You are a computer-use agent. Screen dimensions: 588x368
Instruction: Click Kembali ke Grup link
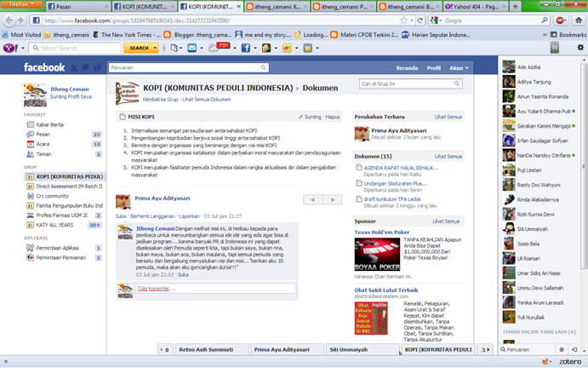coord(160,100)
